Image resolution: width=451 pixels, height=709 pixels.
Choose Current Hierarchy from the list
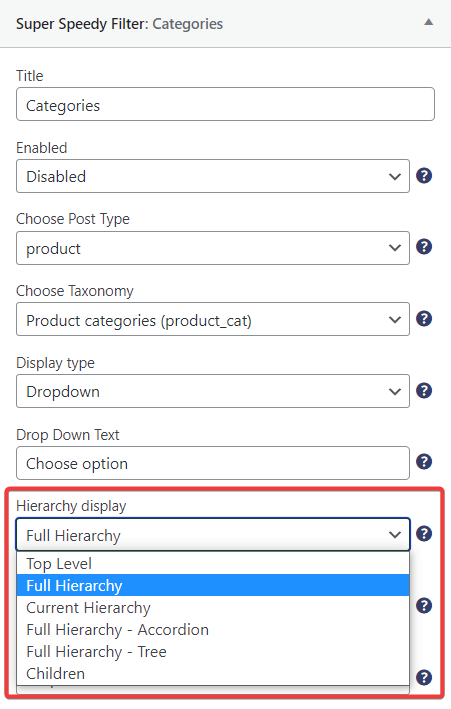[213, 607]
